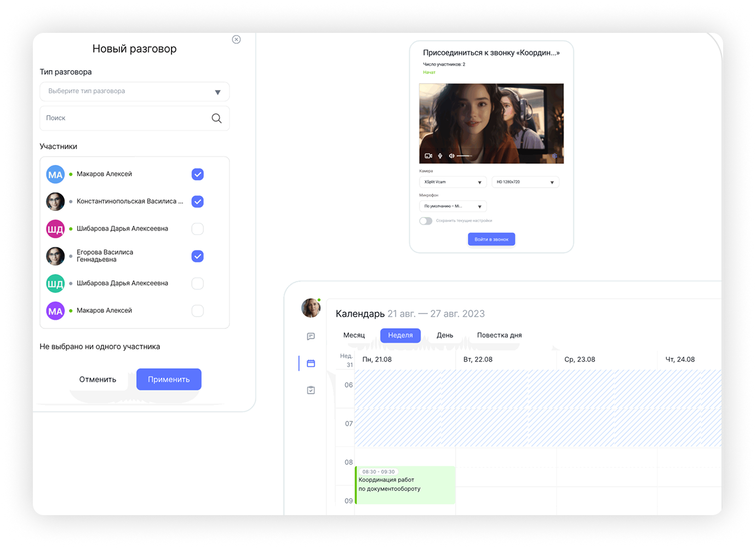The image size is (756, 548).
Task: Enable the save current settings toggle
Action: (x=426, y=221)
